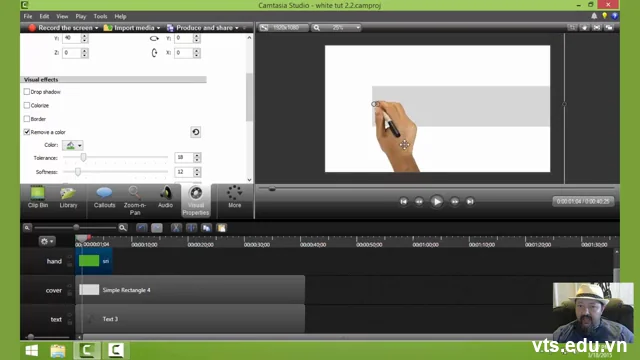Image resolution: width=640 pixels, height=360 pixels.
Task: Open the View menu
Action: point(62,16)
